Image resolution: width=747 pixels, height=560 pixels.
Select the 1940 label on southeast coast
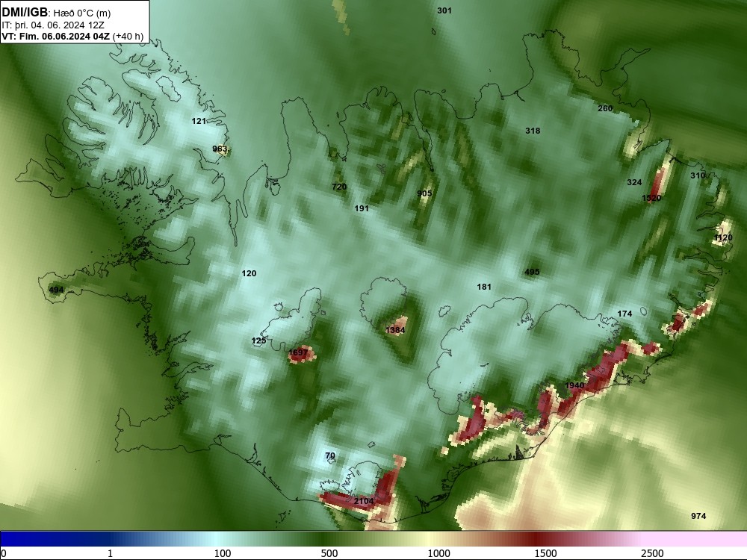pyautogui.click(x=574, y=385)
